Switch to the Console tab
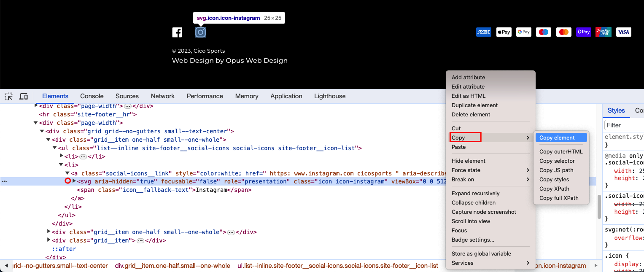The width and height of the screenshot is (644, 272). point(92,96)
